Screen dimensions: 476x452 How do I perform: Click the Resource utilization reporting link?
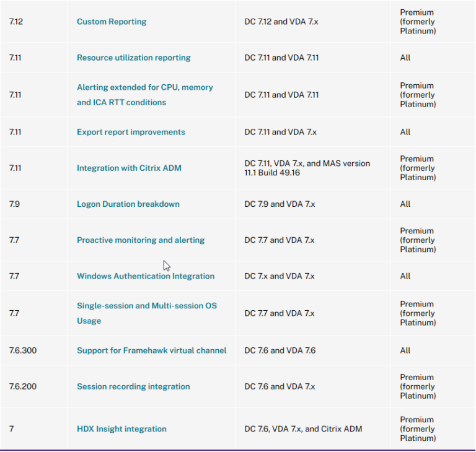point(133,58)
